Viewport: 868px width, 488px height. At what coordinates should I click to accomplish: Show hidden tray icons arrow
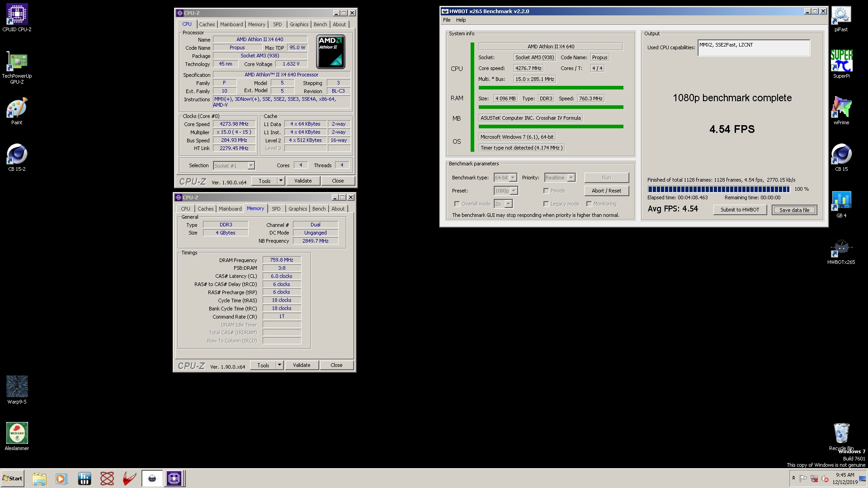[793, 478]
